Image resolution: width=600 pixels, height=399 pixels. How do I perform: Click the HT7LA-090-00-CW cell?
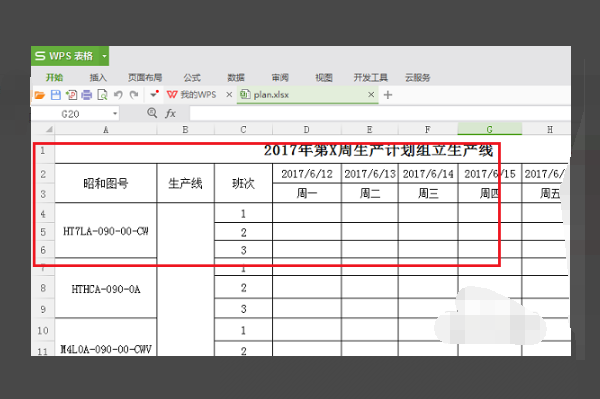point(106,231)
